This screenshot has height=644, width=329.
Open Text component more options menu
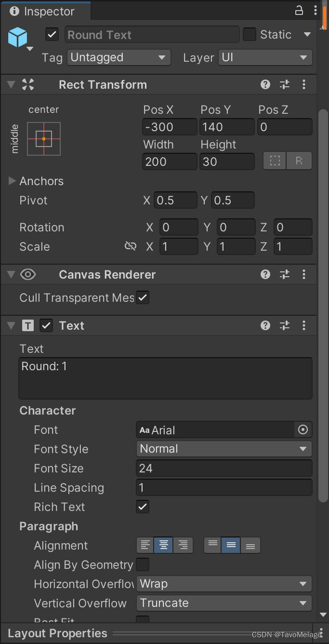(x=304, y=326)
